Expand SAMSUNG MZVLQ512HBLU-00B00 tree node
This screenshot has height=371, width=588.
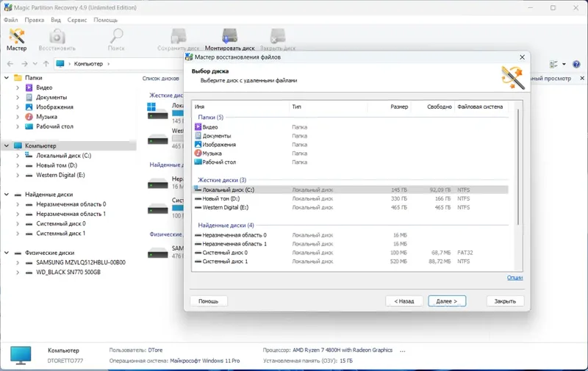coord(17,263)
